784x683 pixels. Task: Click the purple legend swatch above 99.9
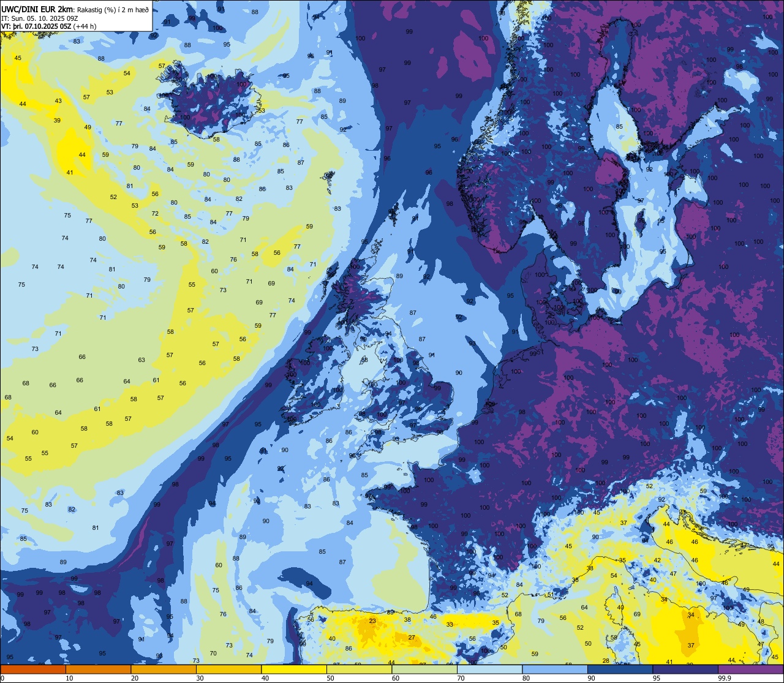[750, 669]
